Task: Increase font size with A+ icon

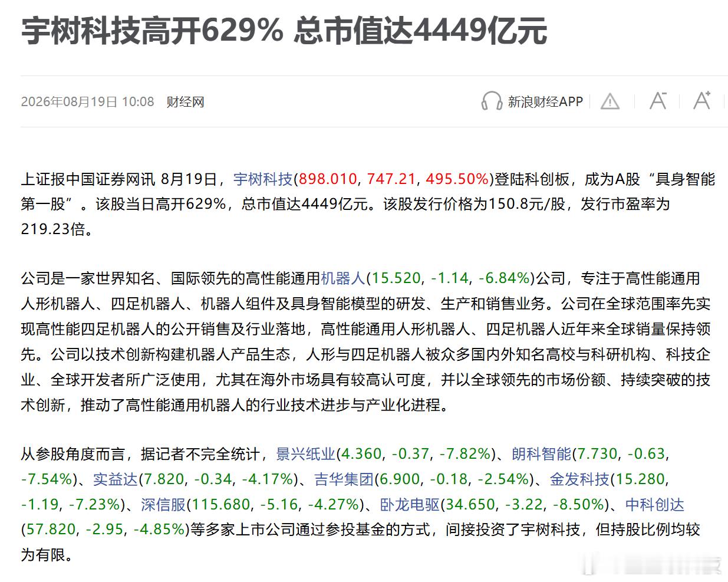Action: 702,101
